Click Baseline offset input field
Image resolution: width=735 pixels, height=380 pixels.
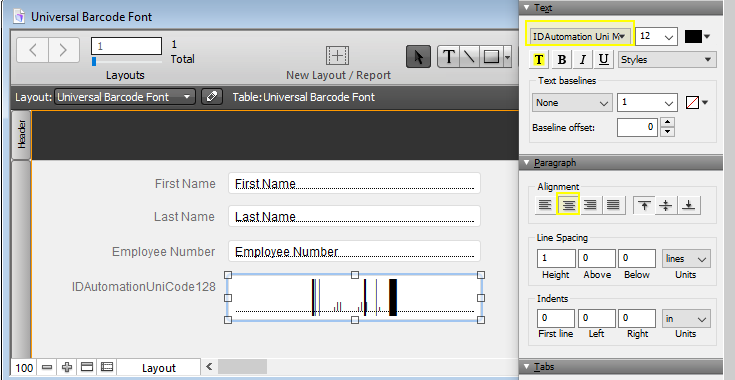pyautogui.click(x=638, y=127)
